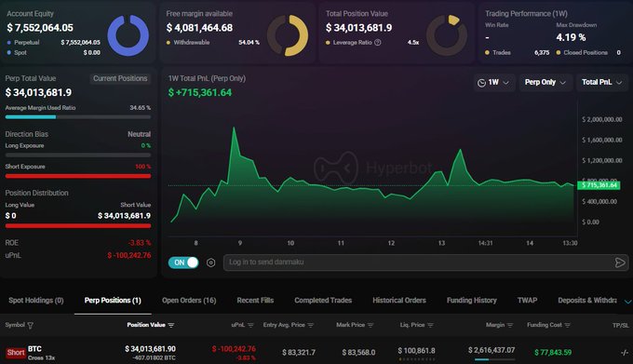Click the account equity value $7,552,064.05
Image resolution: width=633 pixels, height=364 pixels.
40,28
